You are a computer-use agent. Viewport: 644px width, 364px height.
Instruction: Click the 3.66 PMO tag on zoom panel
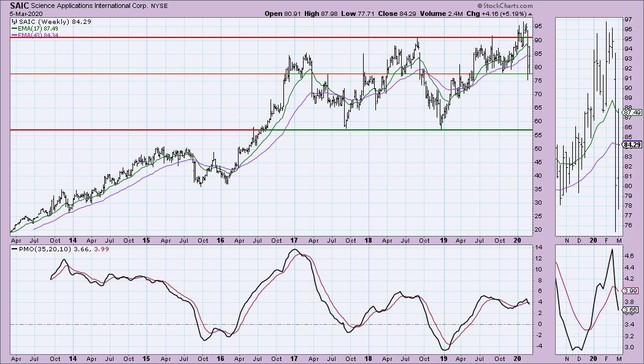pos(631,310)
